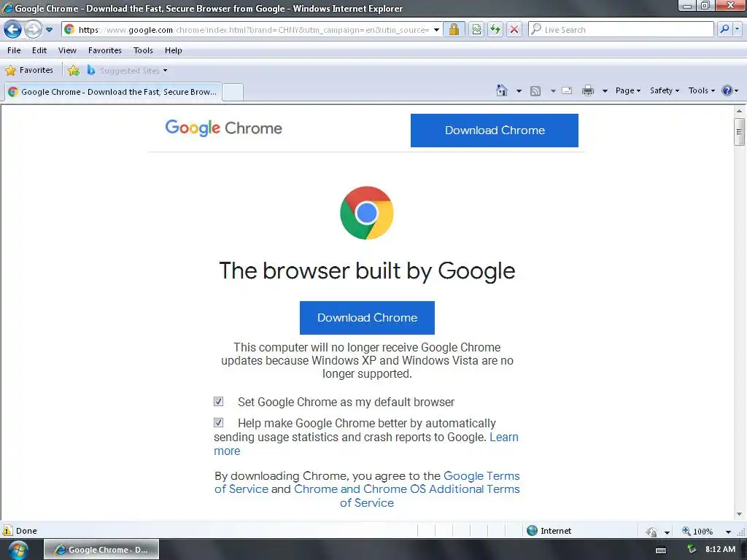Click the Forward navigation arrow

[x=33, y=29]
